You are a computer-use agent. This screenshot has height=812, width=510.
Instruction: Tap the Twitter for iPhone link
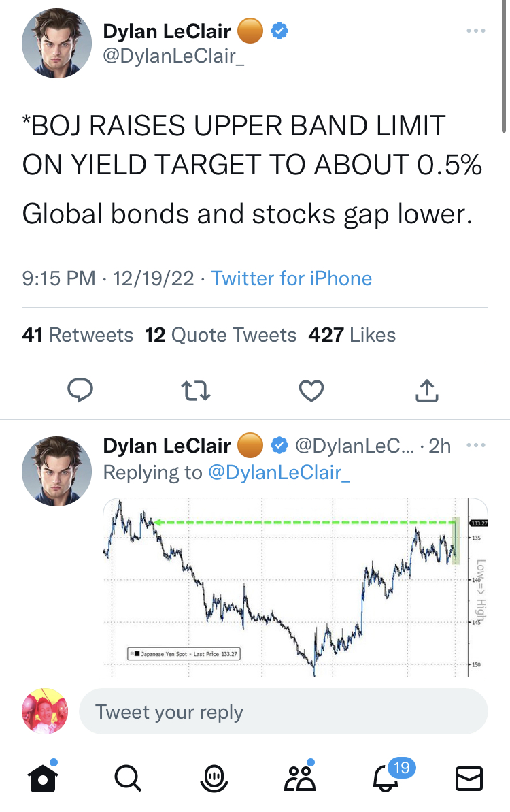[292, 278]
